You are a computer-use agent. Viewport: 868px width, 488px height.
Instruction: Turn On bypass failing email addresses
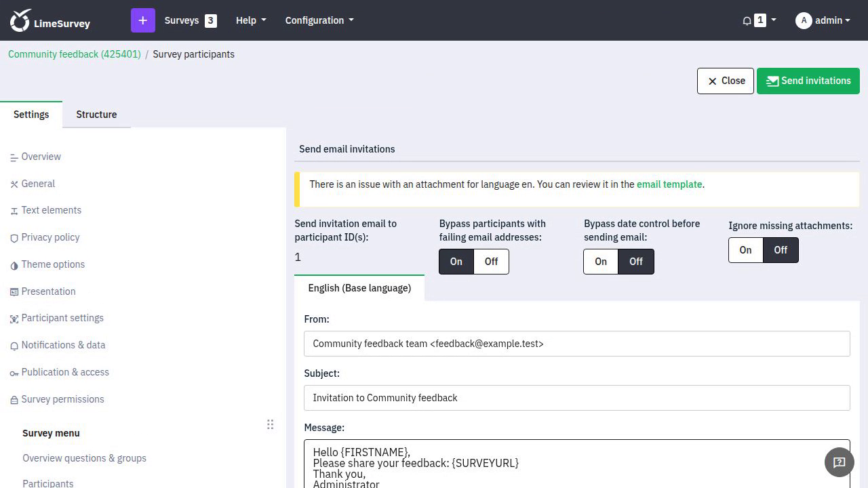click(x=456, y=262)
